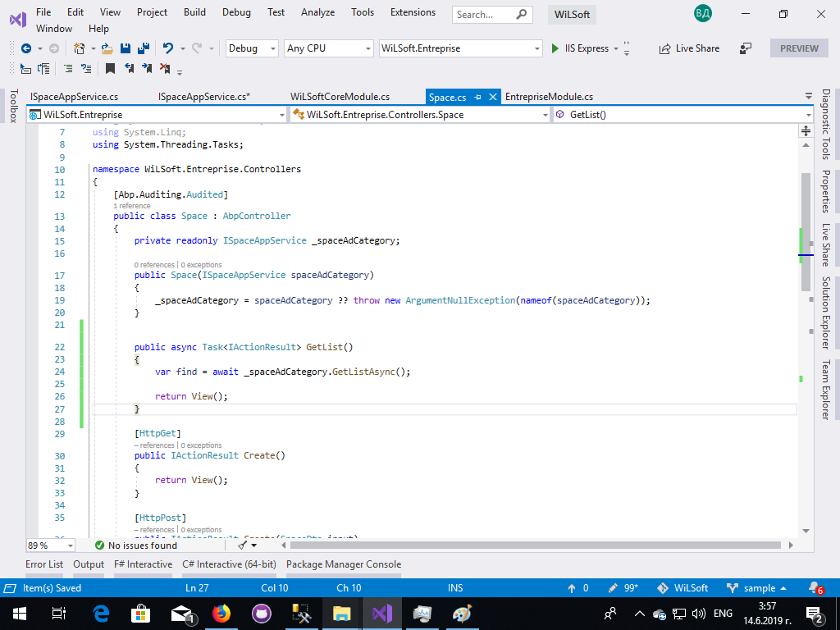Click the Redo arrow icon
Screen dimensions: 840x630
197,48
